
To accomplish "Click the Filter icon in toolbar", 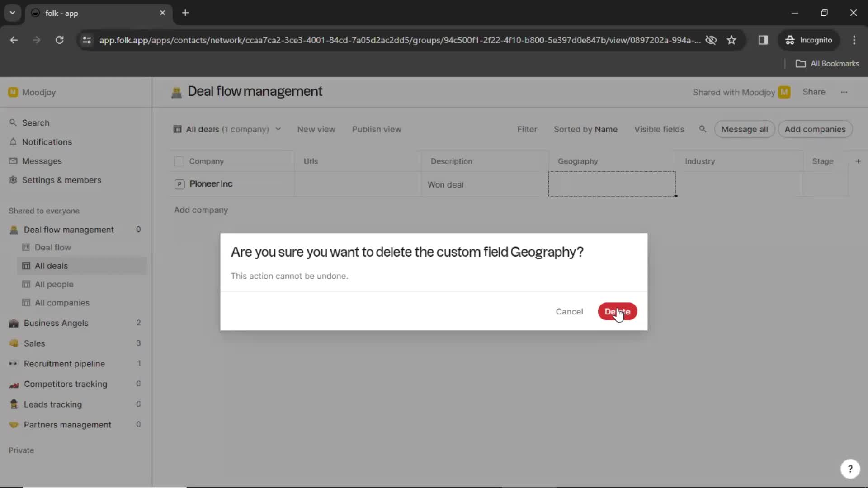I will point(526,129).
